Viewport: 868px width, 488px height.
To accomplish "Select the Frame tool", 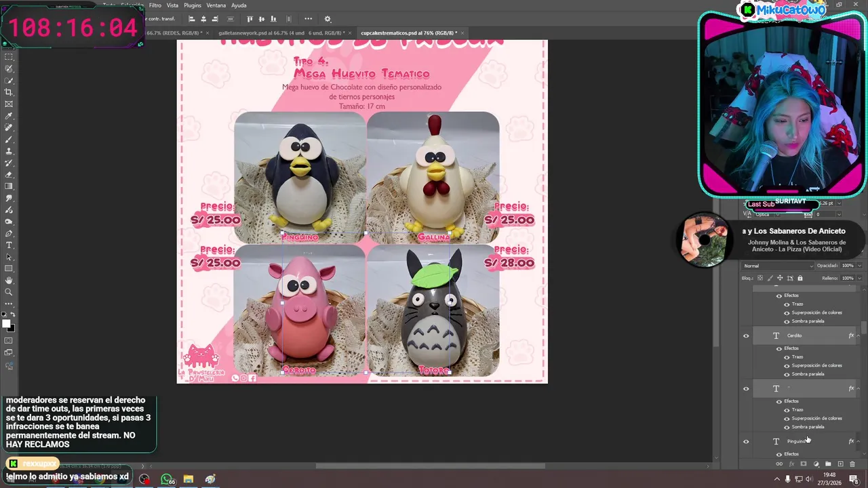I will pyautogui.click(x=9, y=104).
